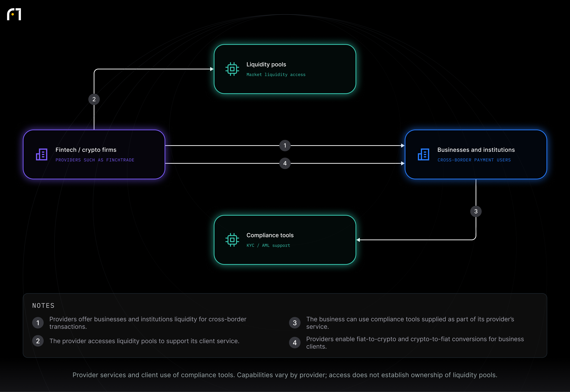Click the number 2 badge in the Notes list
The height and width of the screenshot is (392, 570).
38,341
